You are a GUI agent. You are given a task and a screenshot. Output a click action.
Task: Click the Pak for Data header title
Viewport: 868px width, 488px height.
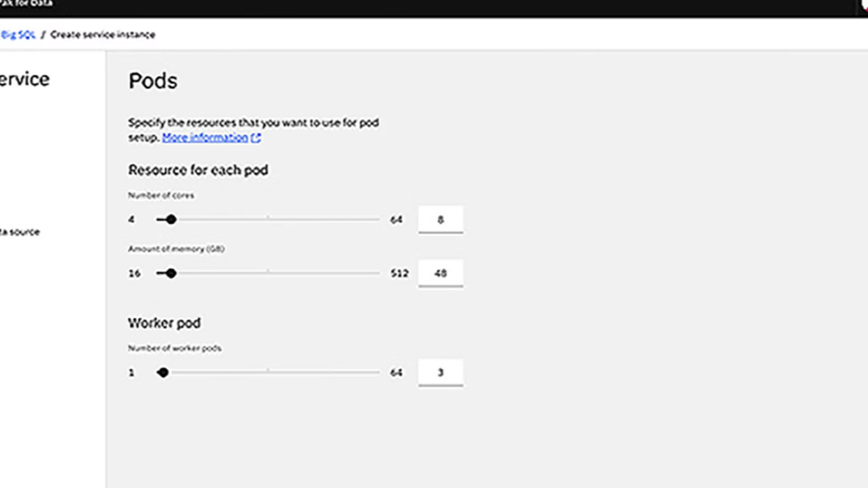coord(26,4)
